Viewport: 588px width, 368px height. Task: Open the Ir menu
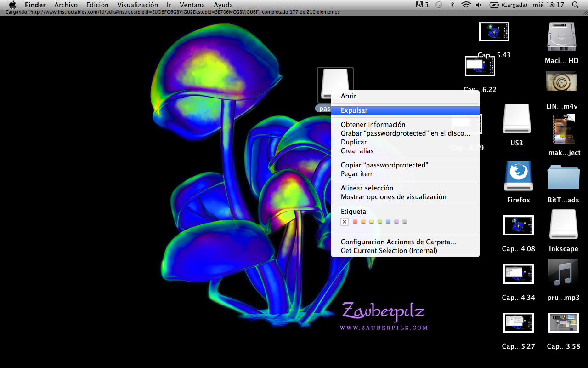click(169, 5)
